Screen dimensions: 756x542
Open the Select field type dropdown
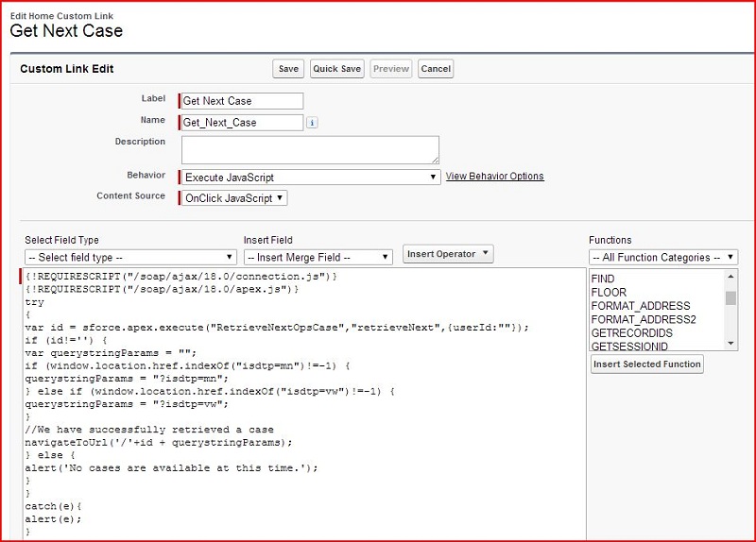click(130, 257)
